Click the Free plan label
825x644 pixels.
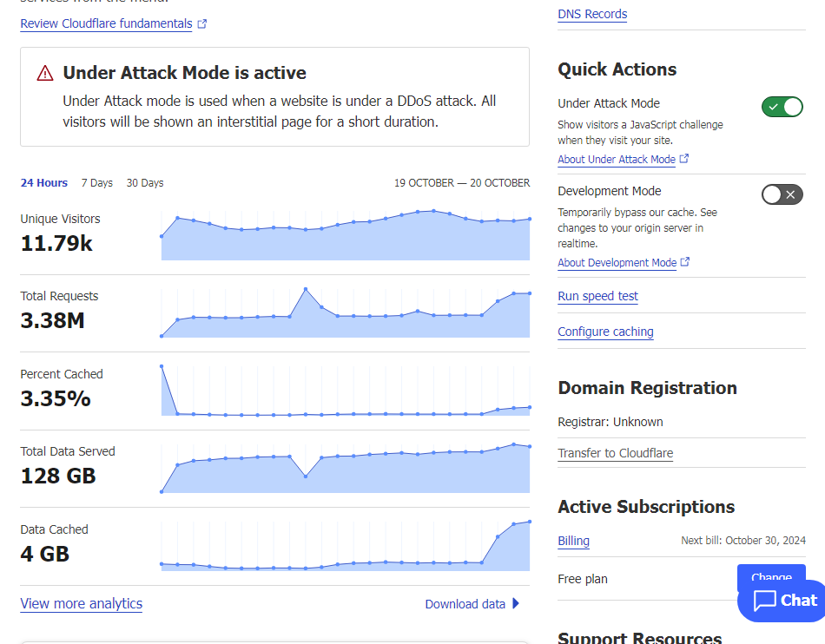click(x=583, y=579)
